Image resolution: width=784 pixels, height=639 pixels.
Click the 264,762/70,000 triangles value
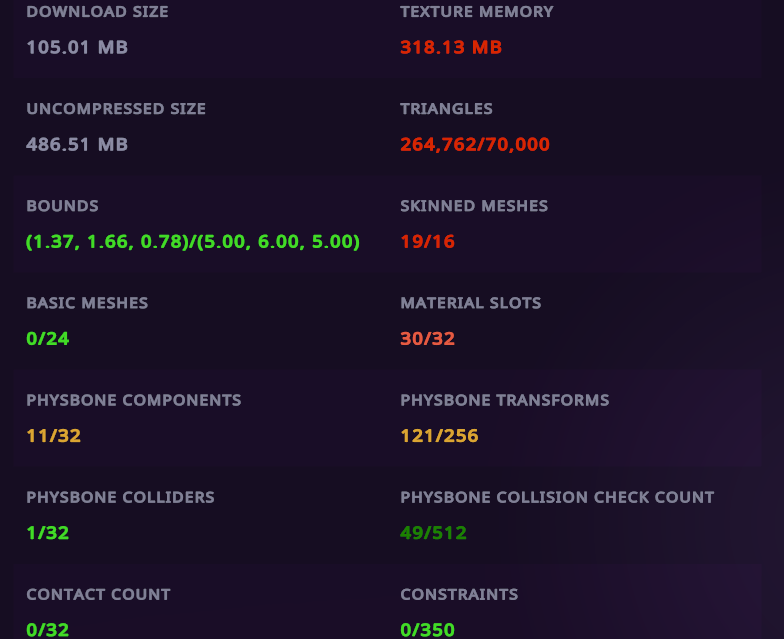475,144
